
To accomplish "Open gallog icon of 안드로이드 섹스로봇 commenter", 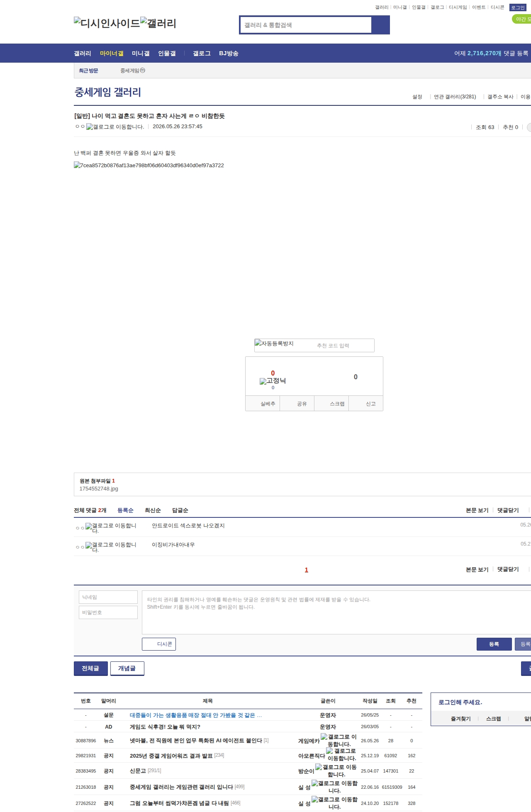I will [111, 528].
